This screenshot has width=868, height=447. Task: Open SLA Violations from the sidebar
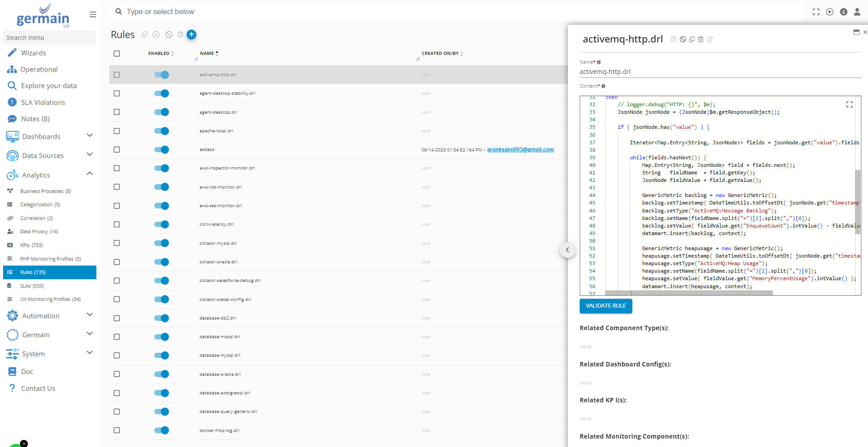coord(43,103)
